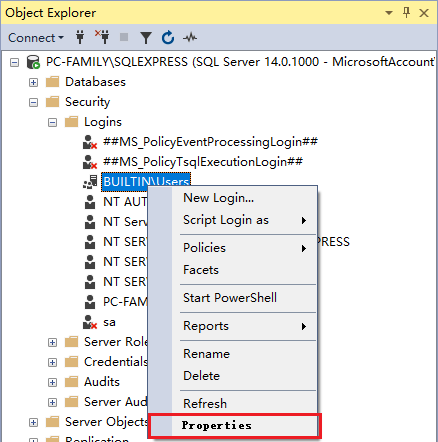The width and height of the screenshot is (438, 442).
Task: Select the NT Serv login row
Action: coord(125,222)
